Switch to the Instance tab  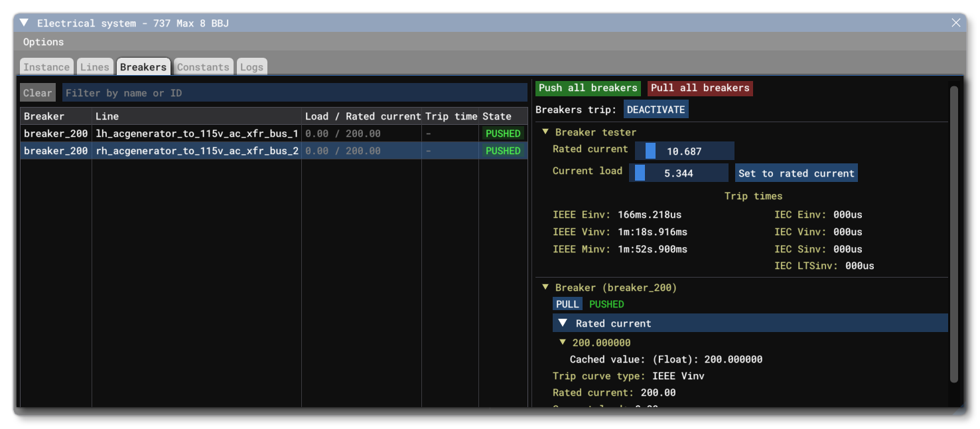(x=46, y=66)
